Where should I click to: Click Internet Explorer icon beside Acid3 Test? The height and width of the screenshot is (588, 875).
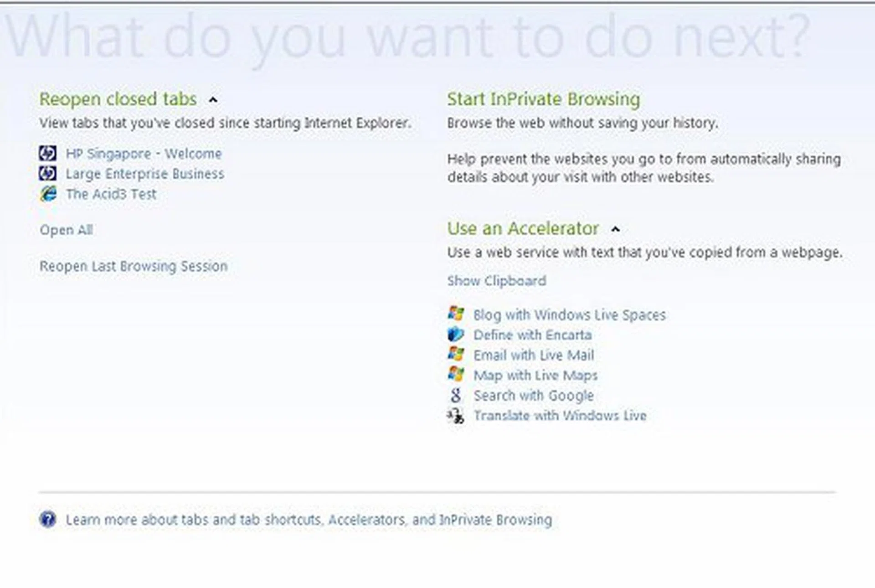48,194
